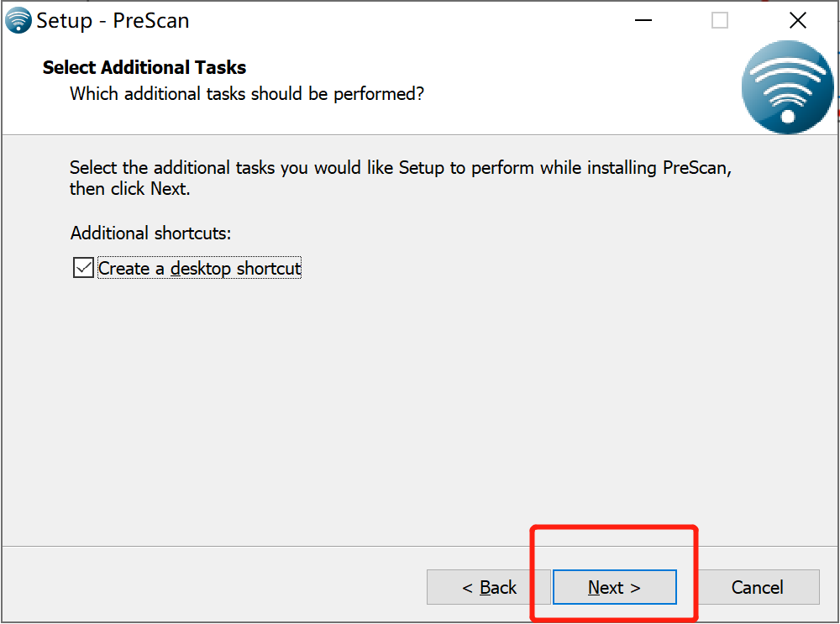
Task: Cancel the PreScan installation
Action: [x=757, y=587]
